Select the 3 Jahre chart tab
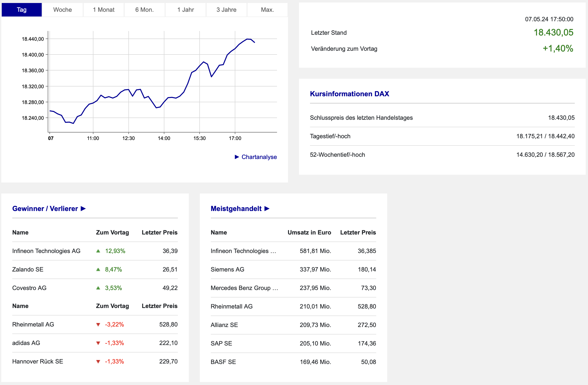This screenshot has height=385, width=588. (x=226, y=10)
